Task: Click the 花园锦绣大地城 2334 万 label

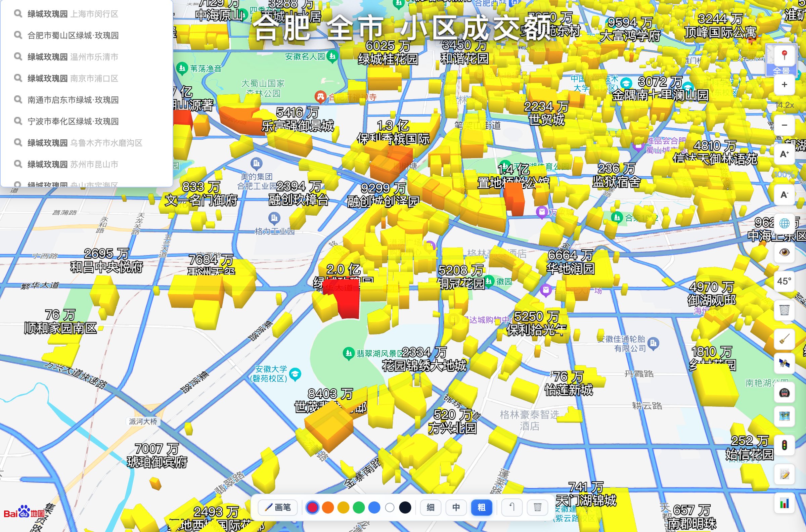Action: pyautogui.click(x=424, y=359)
